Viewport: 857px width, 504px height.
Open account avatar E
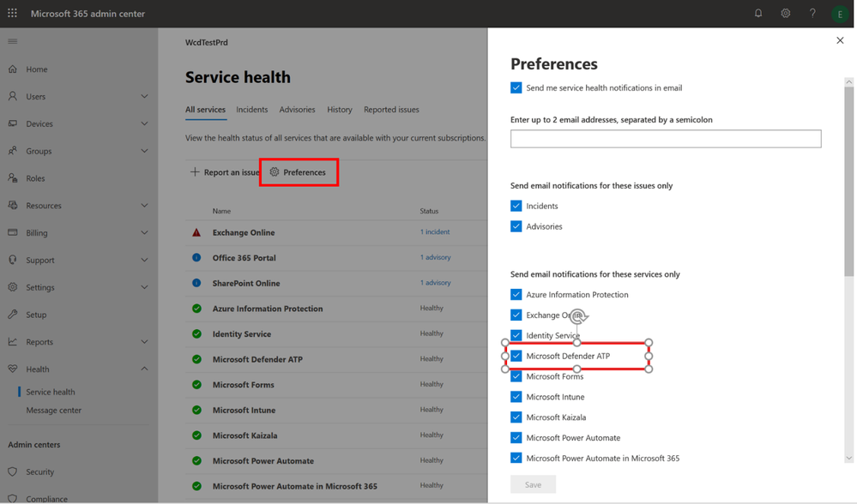pos(840,15)
